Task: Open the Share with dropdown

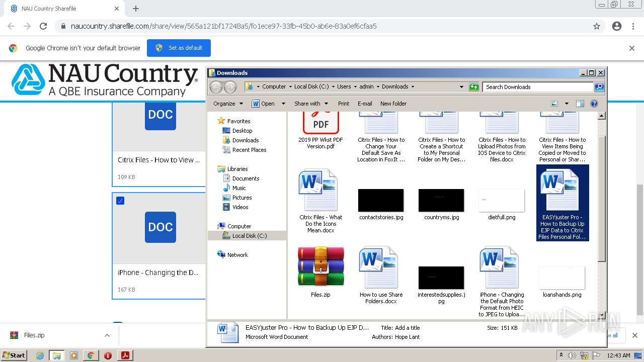Action: [x=311, y=104]
